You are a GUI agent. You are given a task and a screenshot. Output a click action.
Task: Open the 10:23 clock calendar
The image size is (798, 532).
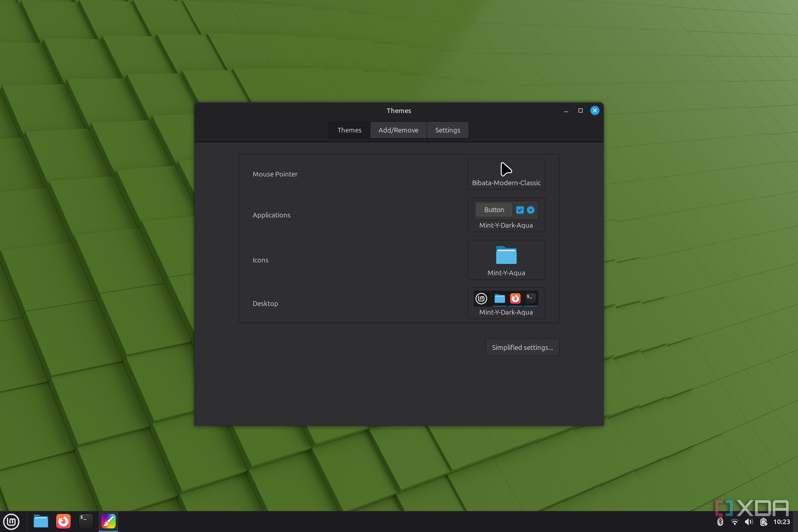tap(782, 522)
